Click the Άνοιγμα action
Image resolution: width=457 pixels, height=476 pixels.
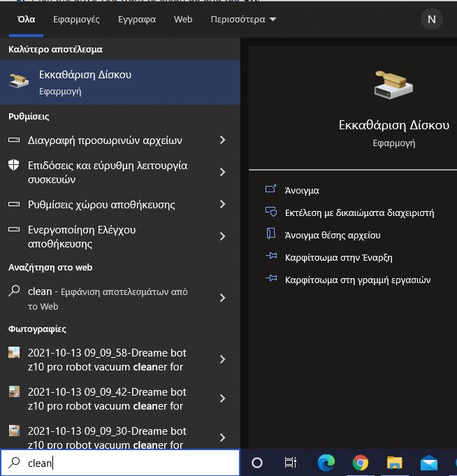[302, 191]
